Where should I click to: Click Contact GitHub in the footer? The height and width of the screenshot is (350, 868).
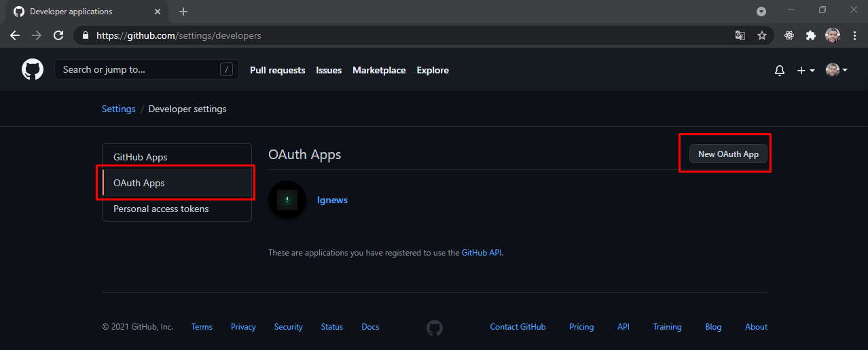(518, 327)
